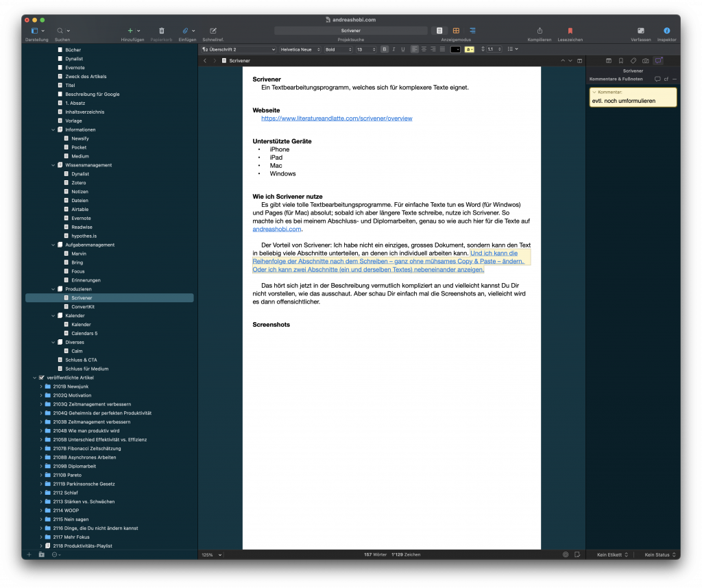Click the green Hinzufügen plus icon
The width and height of the screenshot is (702, 588).
point(130,31)
